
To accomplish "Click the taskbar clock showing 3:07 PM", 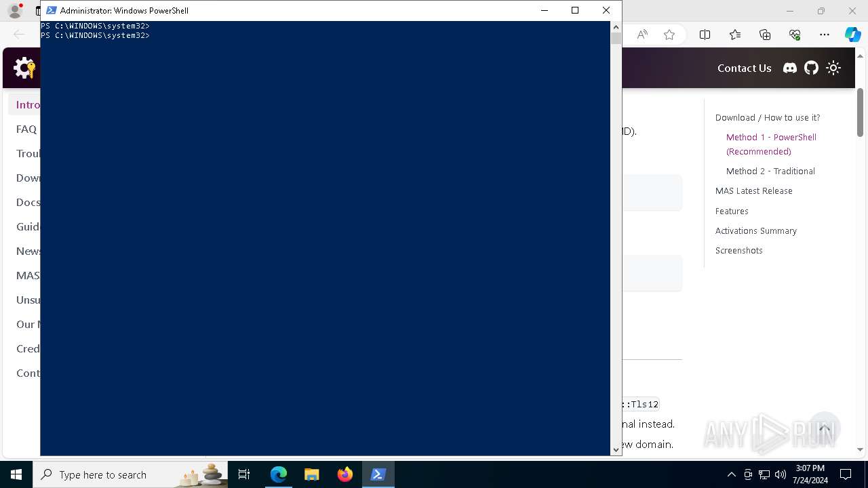I will pos(810,474).
